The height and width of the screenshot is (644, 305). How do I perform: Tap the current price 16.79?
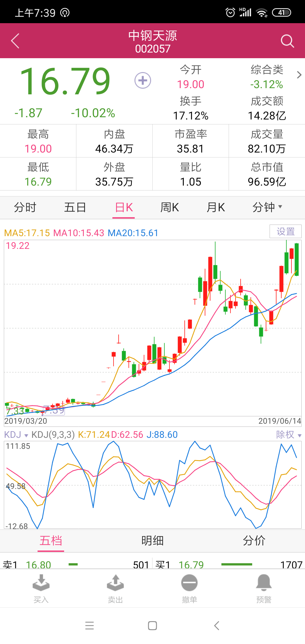[x=65, y=81]
